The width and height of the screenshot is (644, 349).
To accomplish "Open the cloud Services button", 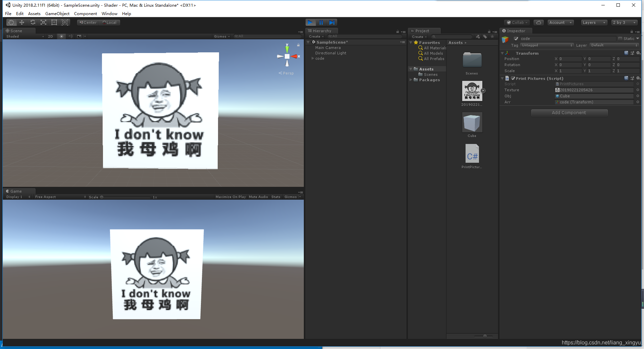I will pos(539,22).
